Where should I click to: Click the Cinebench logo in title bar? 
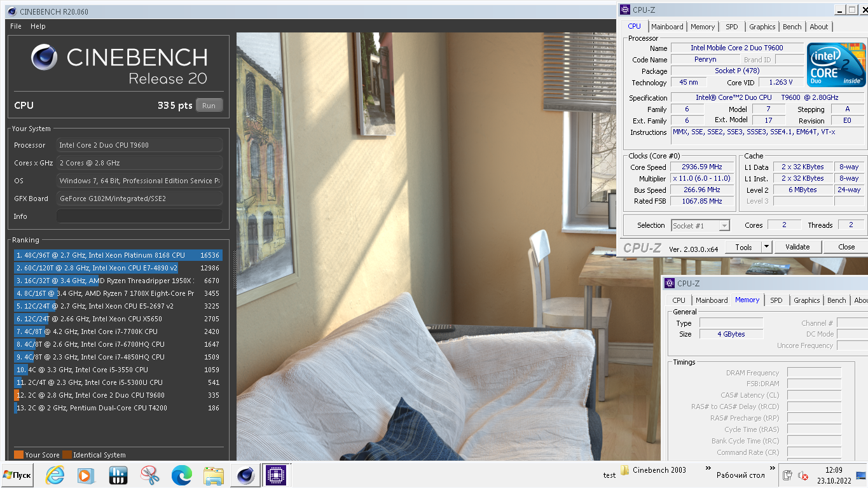pos(11,11)
